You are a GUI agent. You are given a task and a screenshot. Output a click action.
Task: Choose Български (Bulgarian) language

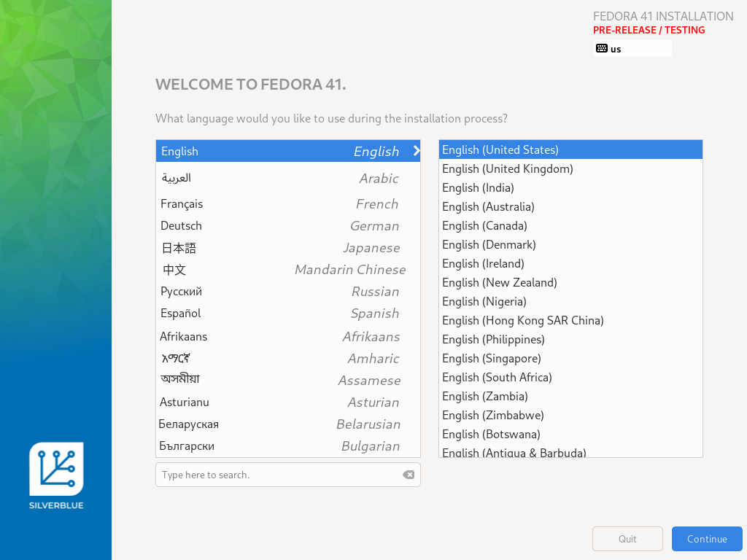tap(287, 446)
